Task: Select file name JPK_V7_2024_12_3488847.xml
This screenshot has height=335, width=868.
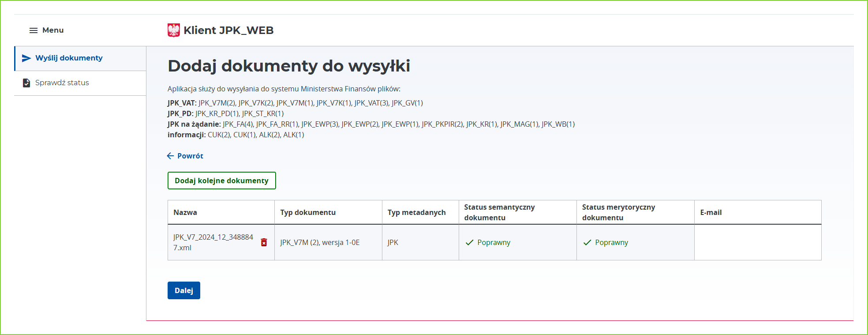Action: pyautogui.click(x=213, y=242)
